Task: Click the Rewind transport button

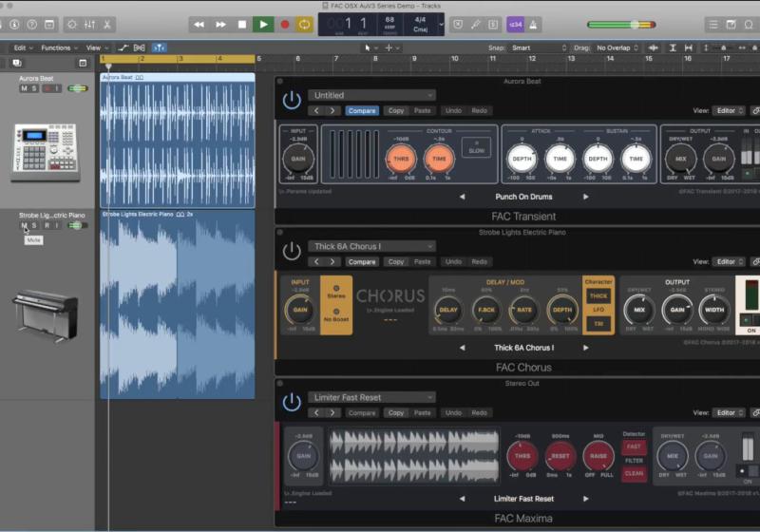Action: (199, 25)
